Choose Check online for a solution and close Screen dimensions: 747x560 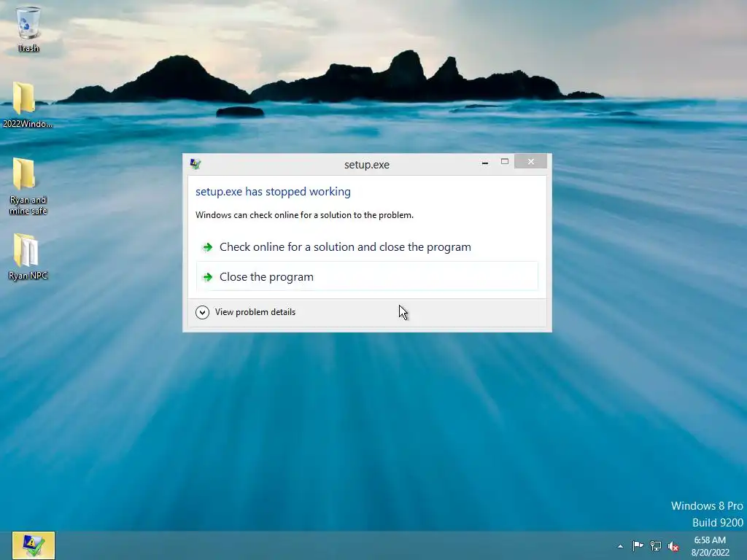[367, 247]
